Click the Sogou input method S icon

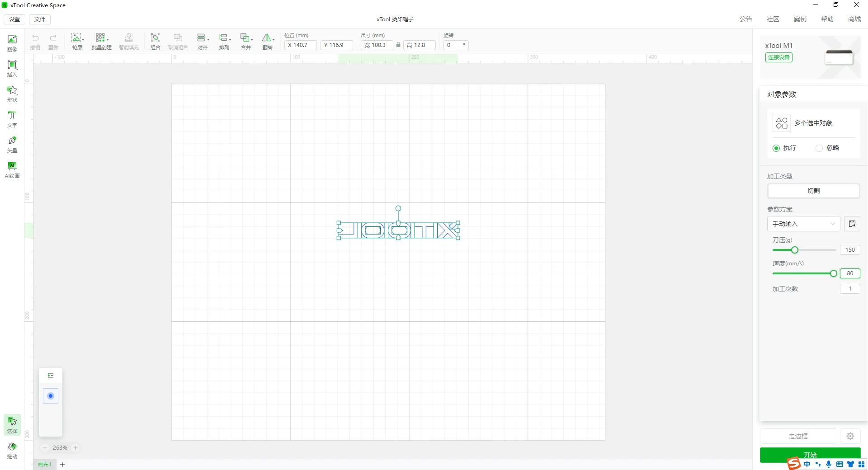coord(794,464)
